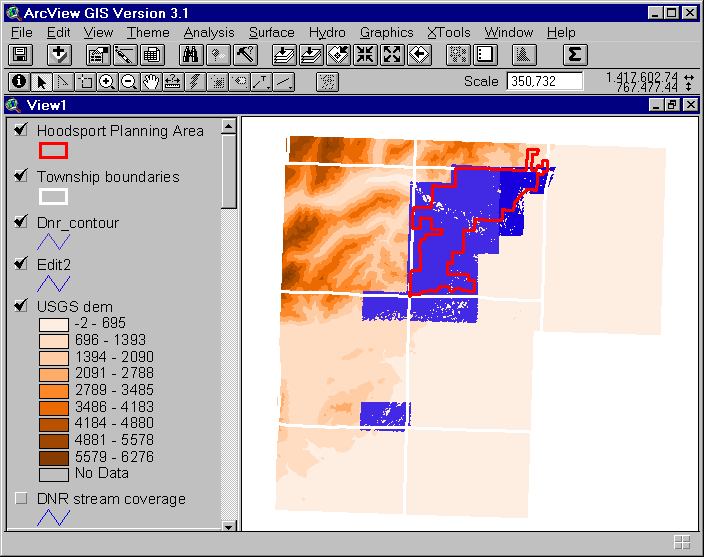Select the Zoom In magnifier tool

107,82
